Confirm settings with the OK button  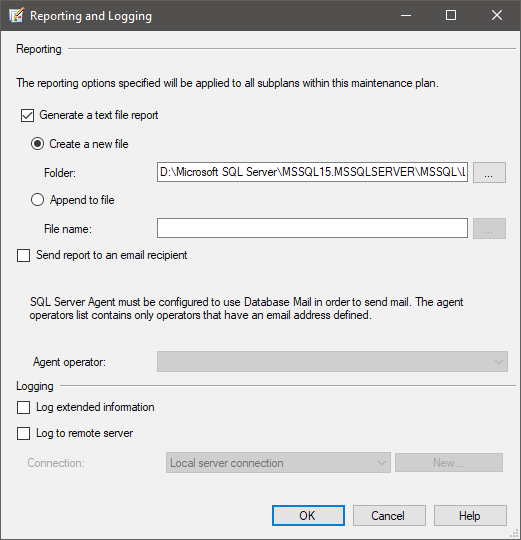click(308, 516)
